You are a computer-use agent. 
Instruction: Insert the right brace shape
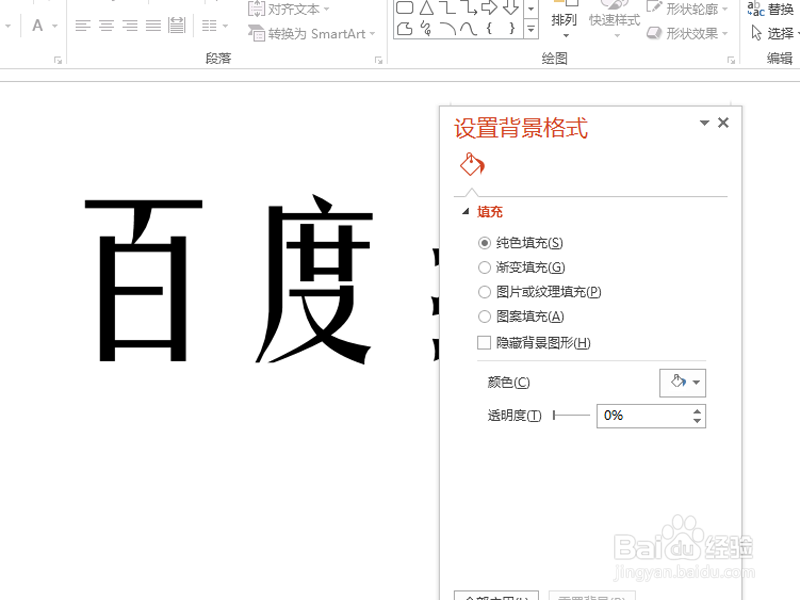(x=511, y=28)
